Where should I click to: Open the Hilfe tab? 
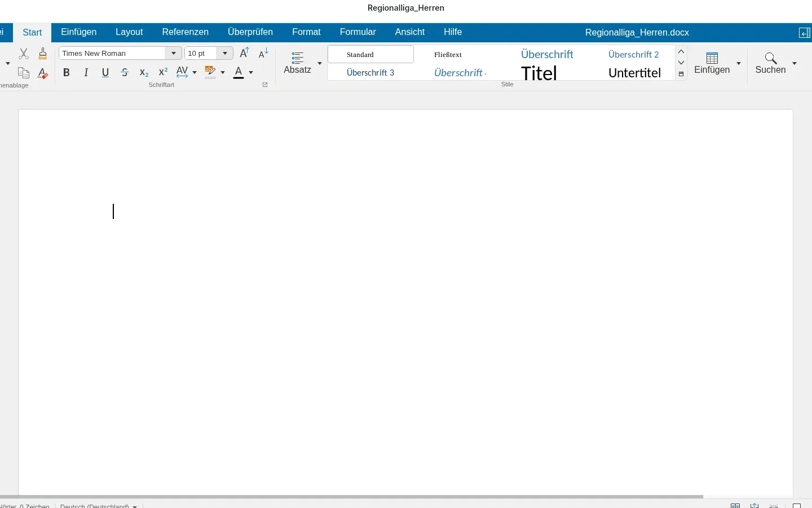click(453, 32)
